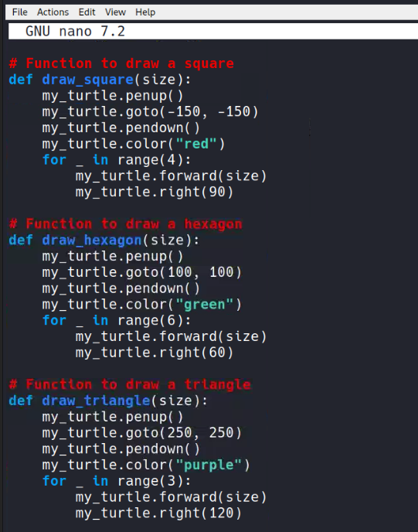Click the right(60) statement

[x=155, y=353]
